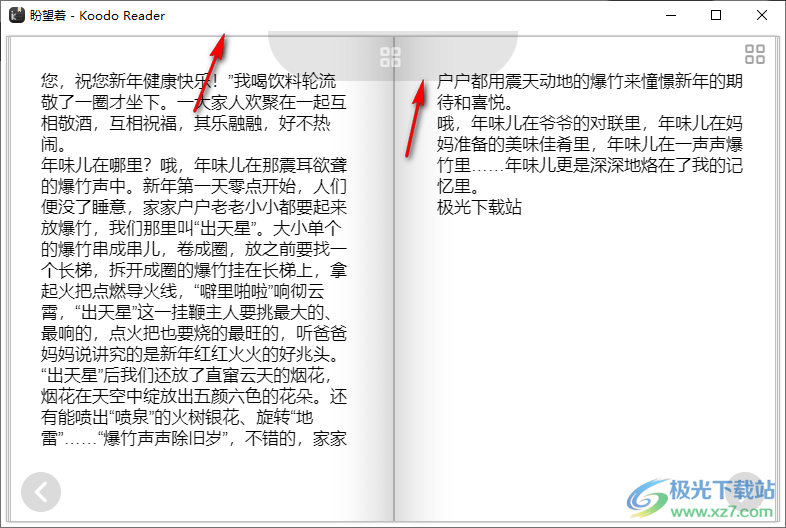Click the line "爆竹声声除旧岁"
The width and height of the screenshot is (786, 528).
[193, 438]
